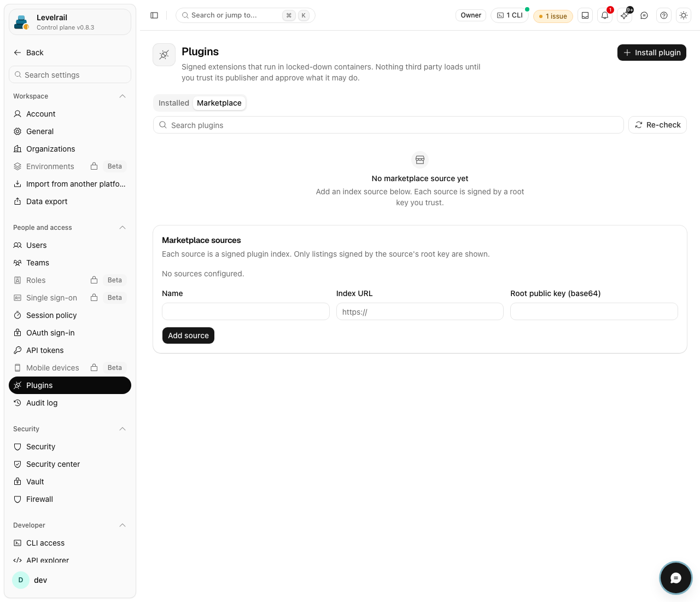Open Organizations page
The height and width of the screenshot is (602, 700).
70,149
